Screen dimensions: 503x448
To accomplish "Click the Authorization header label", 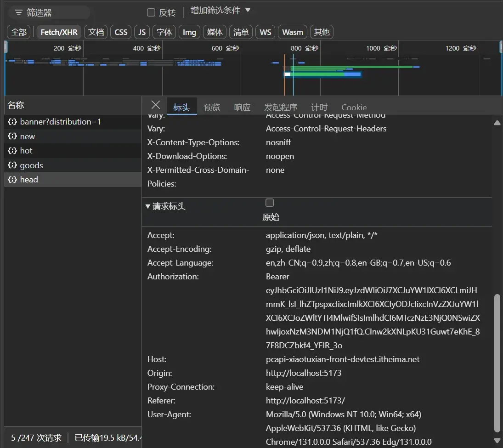I will pyautogui.click(x=173, y=276).
